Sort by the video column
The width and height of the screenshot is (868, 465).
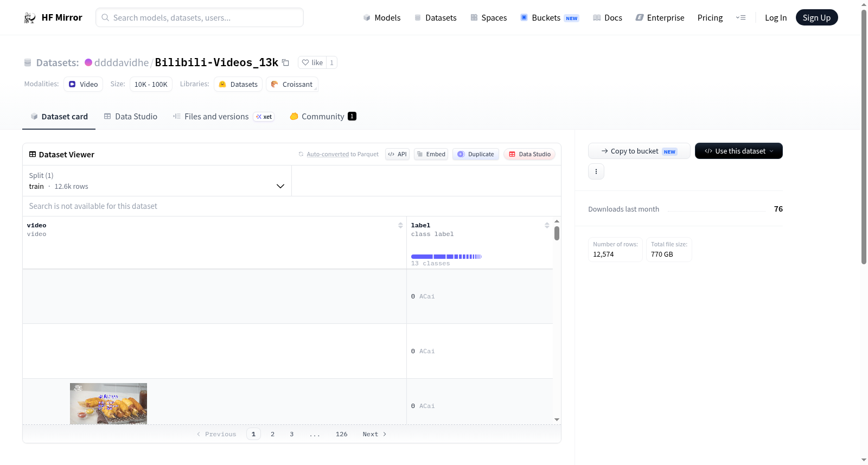pyautogui.click(x=400, y=225)
